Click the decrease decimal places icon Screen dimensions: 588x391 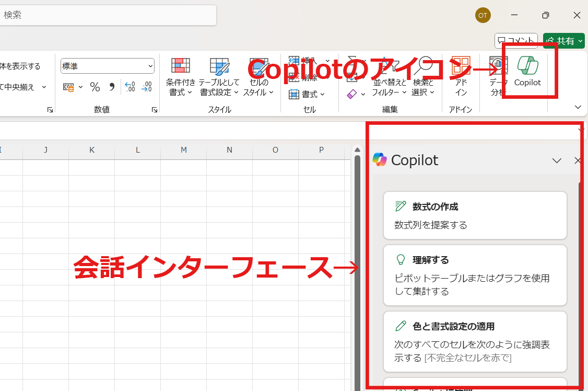(147, 87)
